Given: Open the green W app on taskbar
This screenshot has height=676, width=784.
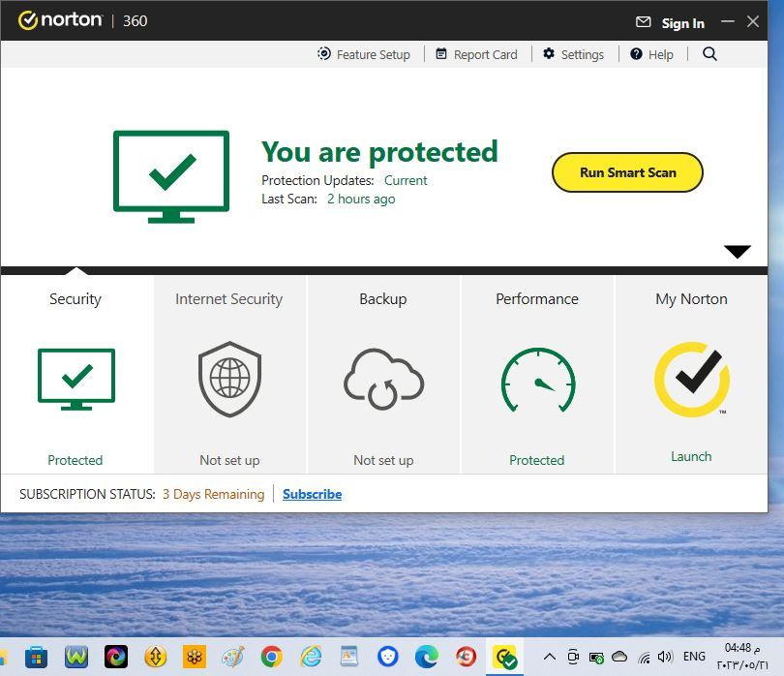Looking at the screenshot, I should [76, 657].
